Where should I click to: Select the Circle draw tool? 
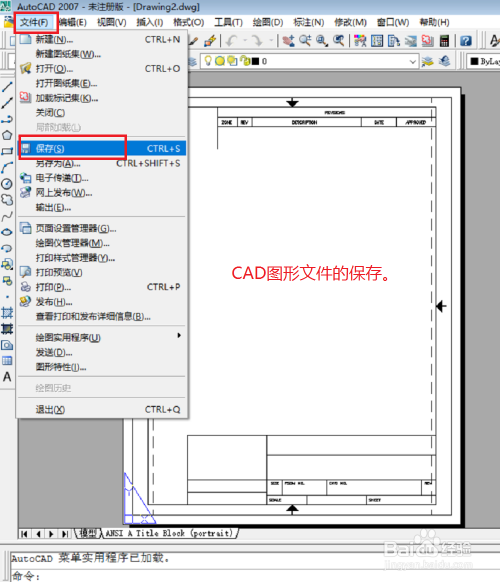pyautogui.click(x=7, y=184)
